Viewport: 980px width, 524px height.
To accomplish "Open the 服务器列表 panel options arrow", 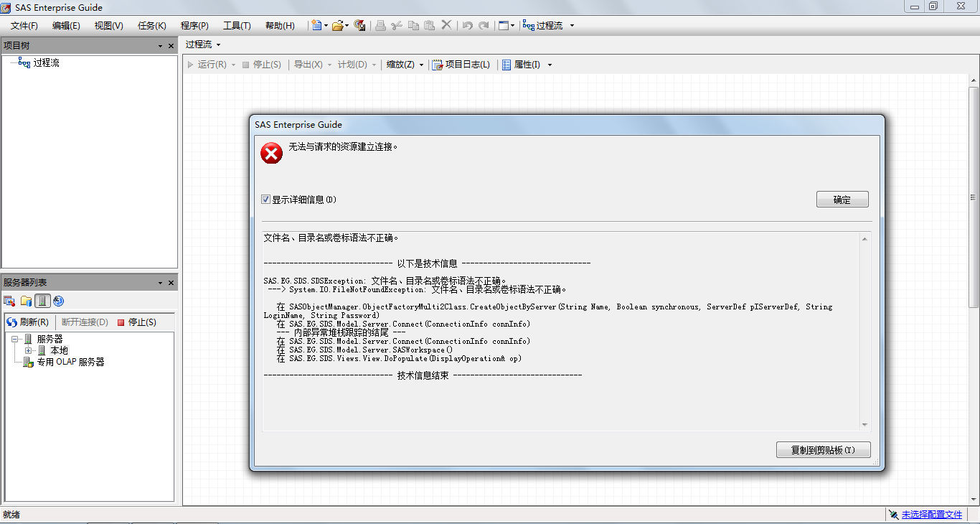I will (x=160, y=283).
